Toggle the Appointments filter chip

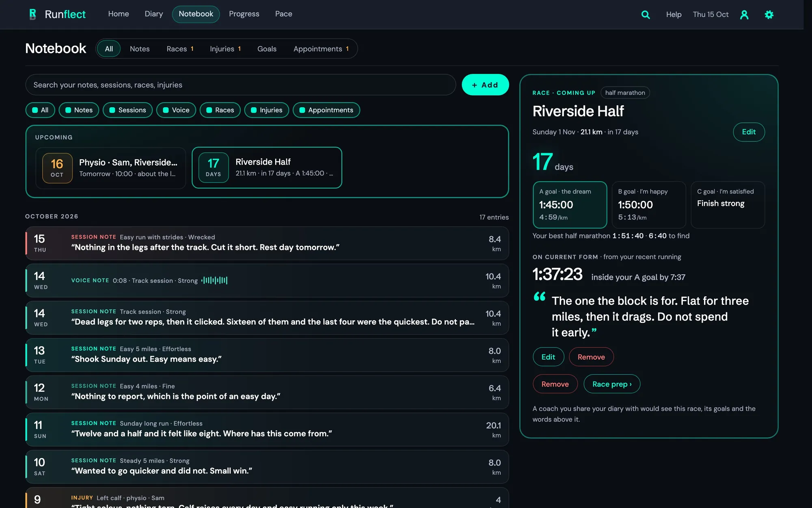(x=326, y=110)
